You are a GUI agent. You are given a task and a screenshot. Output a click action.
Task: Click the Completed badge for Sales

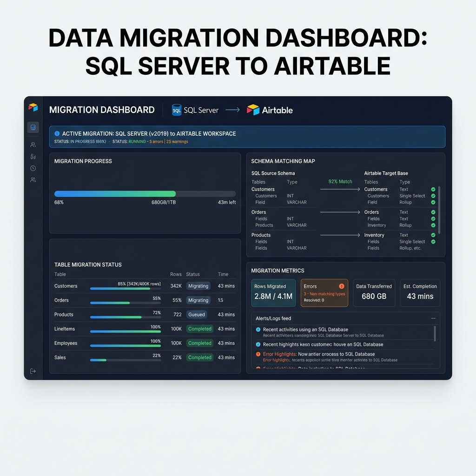pyautogui.click(x=200, y=357)
